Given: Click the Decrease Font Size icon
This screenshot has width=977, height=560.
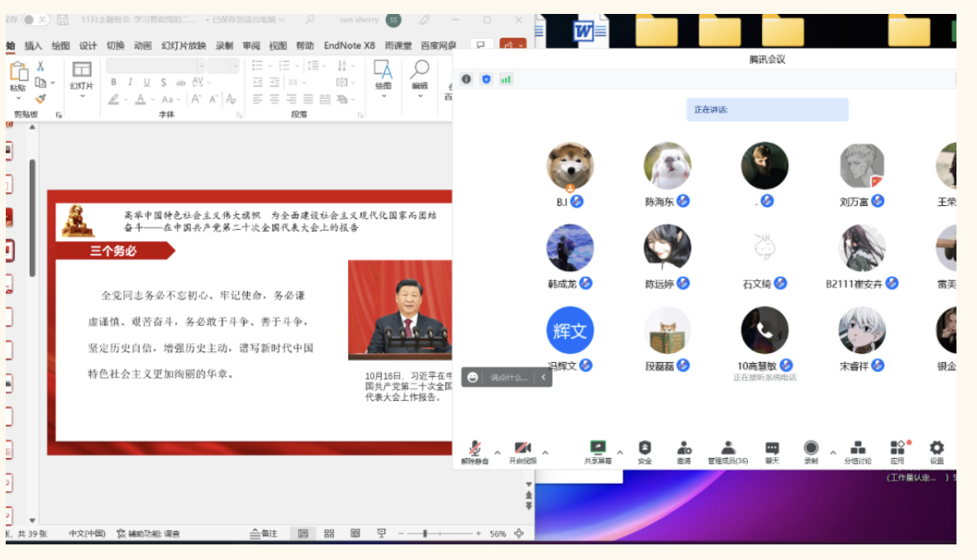Looking at the screenshot, I should (213, 99).
